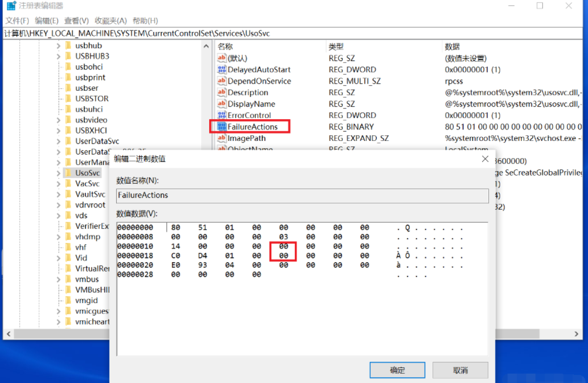This screenshot has width=588, height=383.
Task: Click the 取消 button
Action: coord(460,370)
